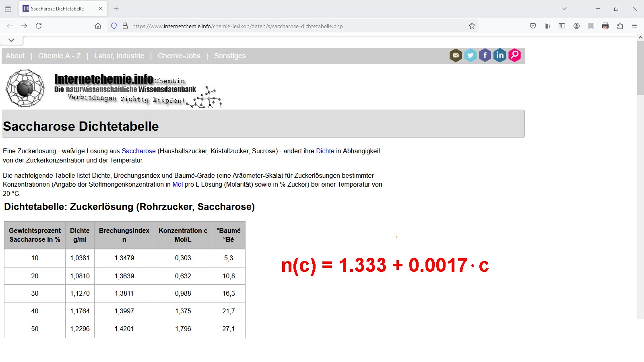Screen dimensions: 644x362
Task: Select the density value 1,0381
Action: pyautogui.click(x=80, y=258)
